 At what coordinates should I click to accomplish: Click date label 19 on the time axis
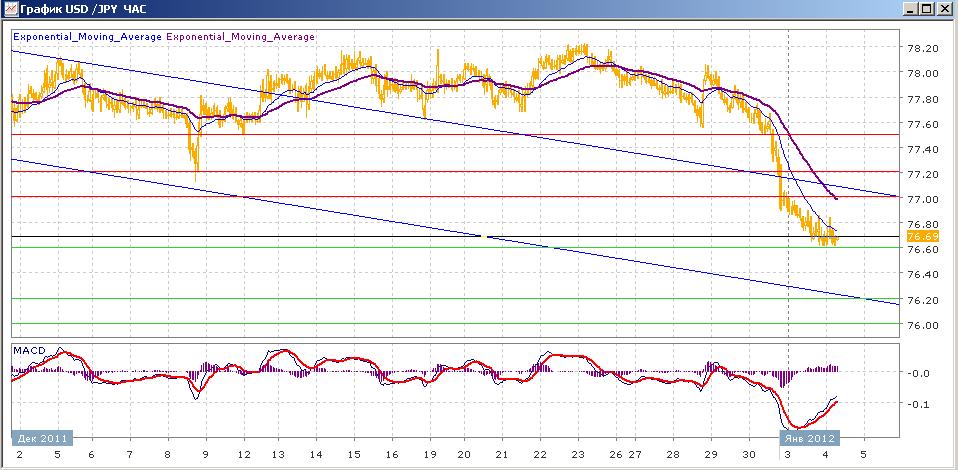430,455
